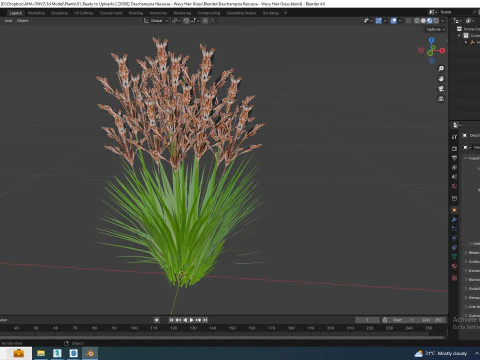480x360 pixels.
Task: Open the Output properties tab
Action: 454,158
